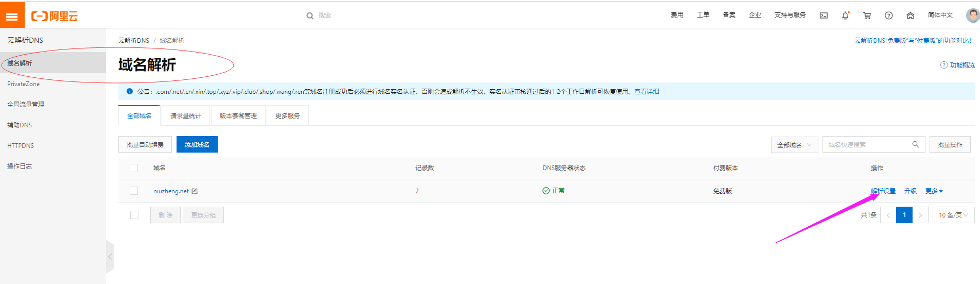Tick the bottom bulk-action checkbox
The image size is (980, 284).
(134, 215)
